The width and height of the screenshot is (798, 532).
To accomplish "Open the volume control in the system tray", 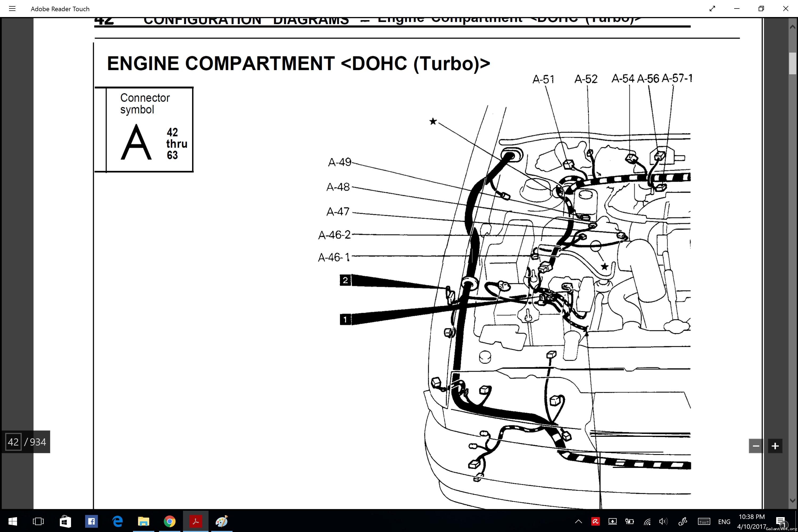I will point(663,521).
